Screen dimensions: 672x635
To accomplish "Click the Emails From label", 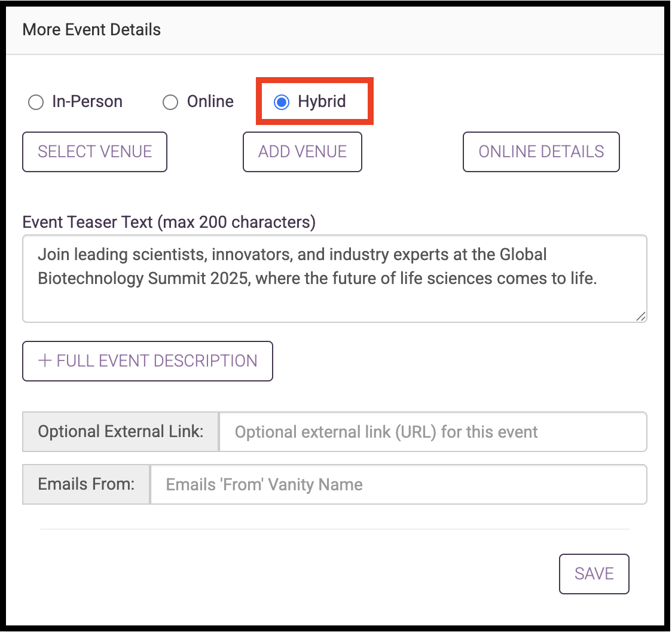I will pyautogui.click(x=86, y=484).
